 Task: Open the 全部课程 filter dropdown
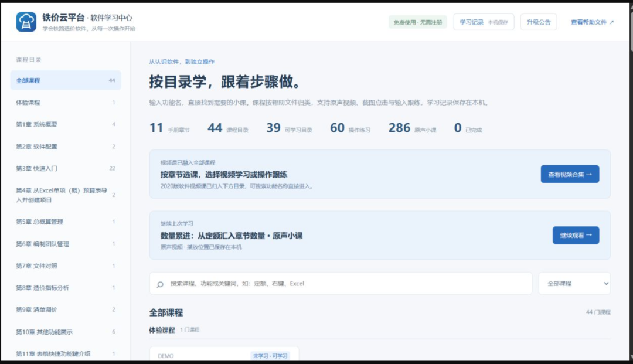pyautogui.click(x=574, y=283)
